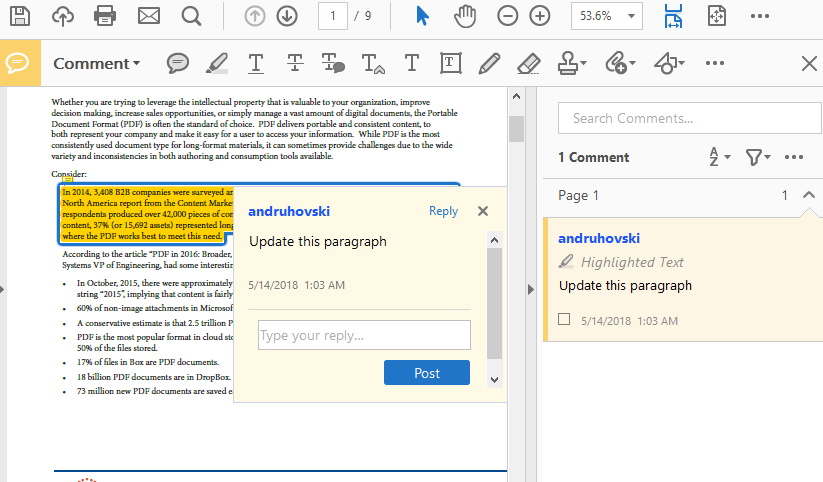Open the filter comments dropdown
823x482 pixels.
click(x=758, y=156)
